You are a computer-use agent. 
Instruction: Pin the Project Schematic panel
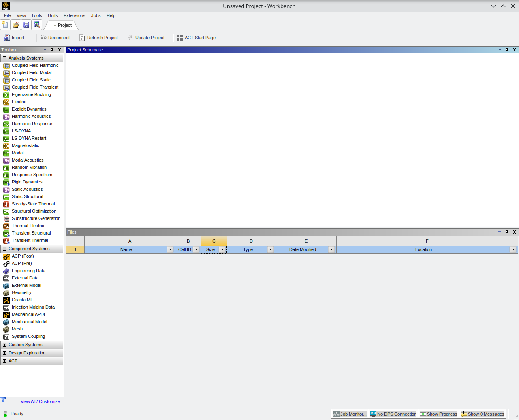507,50
